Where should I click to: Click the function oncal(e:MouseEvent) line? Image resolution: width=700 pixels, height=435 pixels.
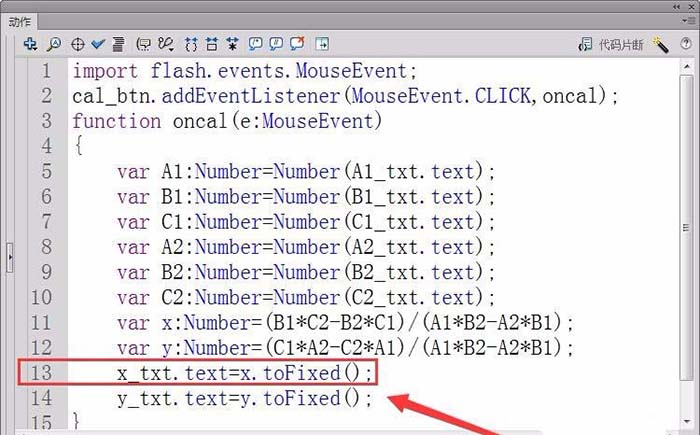(227, 121)
